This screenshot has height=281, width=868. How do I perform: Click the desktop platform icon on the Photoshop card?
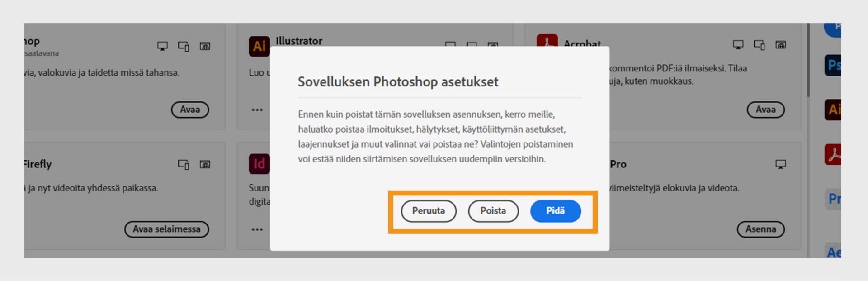(x=161, y=45)
